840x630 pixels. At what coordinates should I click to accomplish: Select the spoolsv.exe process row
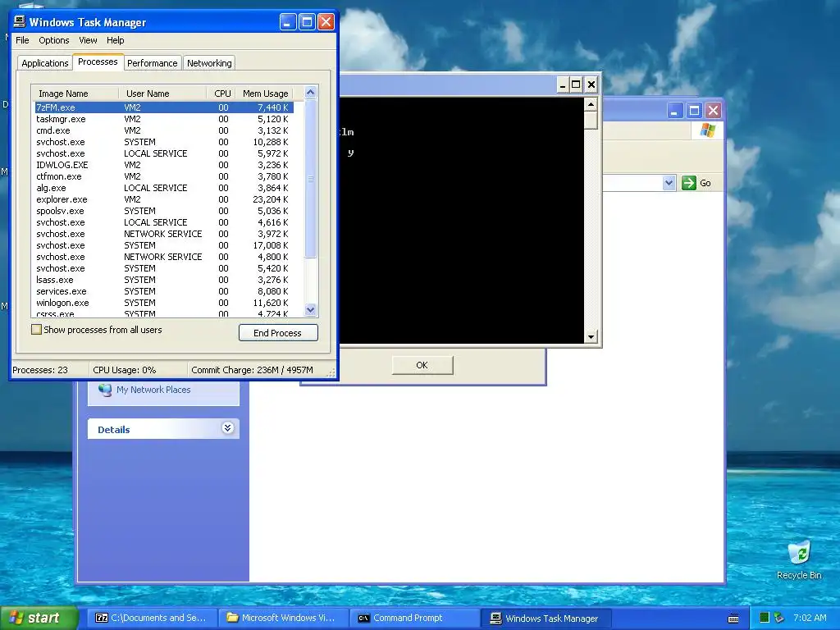click(x=164, y=211)
